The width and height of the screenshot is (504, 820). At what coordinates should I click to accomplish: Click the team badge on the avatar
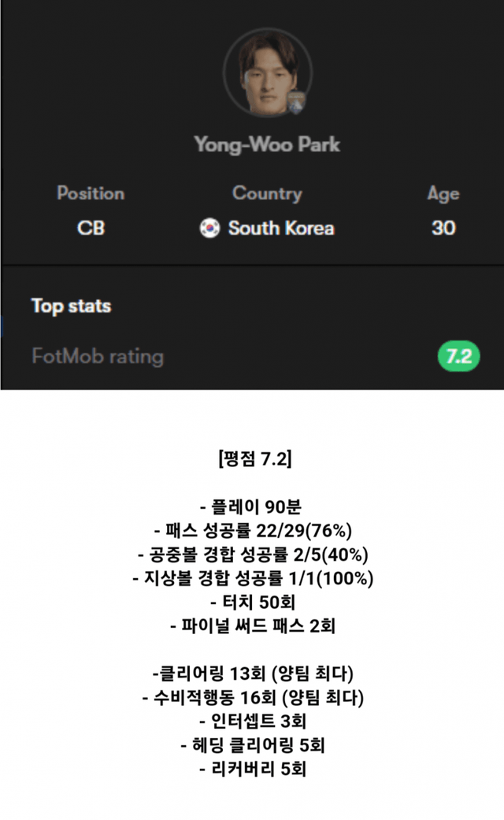(296, 102)
